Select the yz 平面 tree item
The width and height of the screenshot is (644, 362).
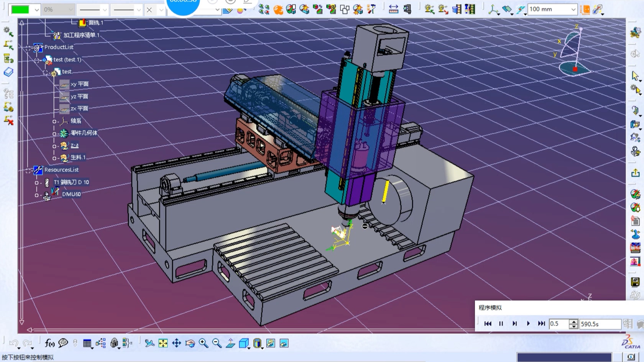click(79, 96)
